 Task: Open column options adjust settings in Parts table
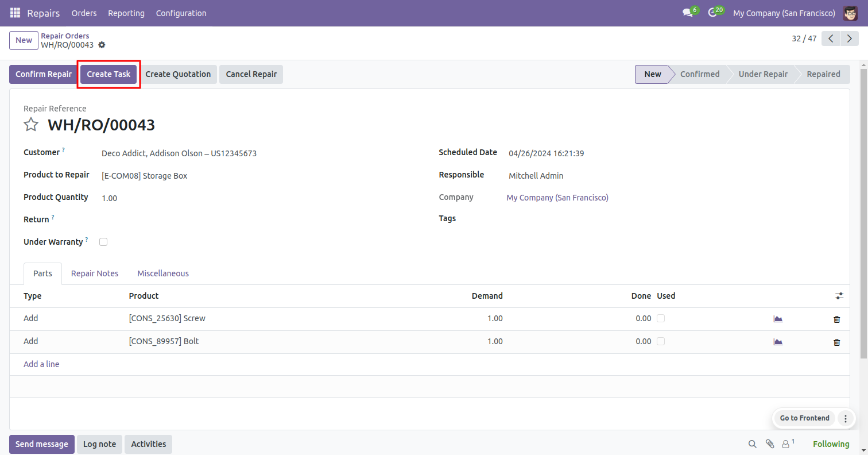[839, 296]
